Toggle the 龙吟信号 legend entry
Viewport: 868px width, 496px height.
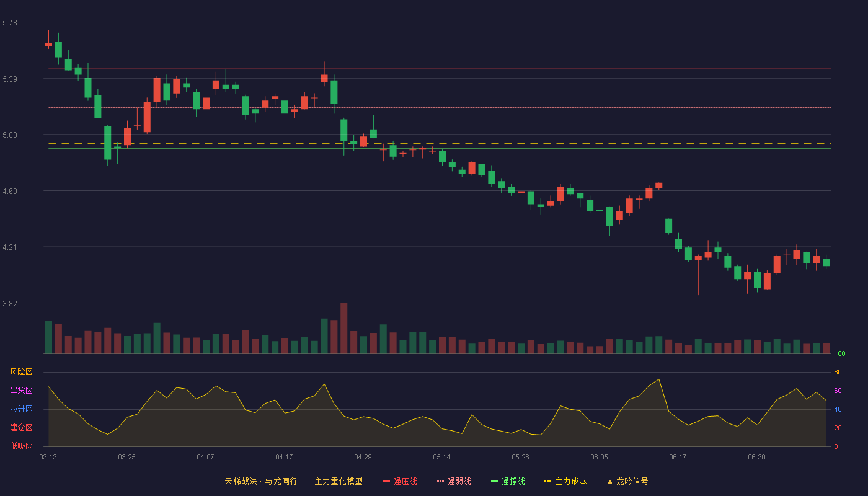[x=627, y=481]
